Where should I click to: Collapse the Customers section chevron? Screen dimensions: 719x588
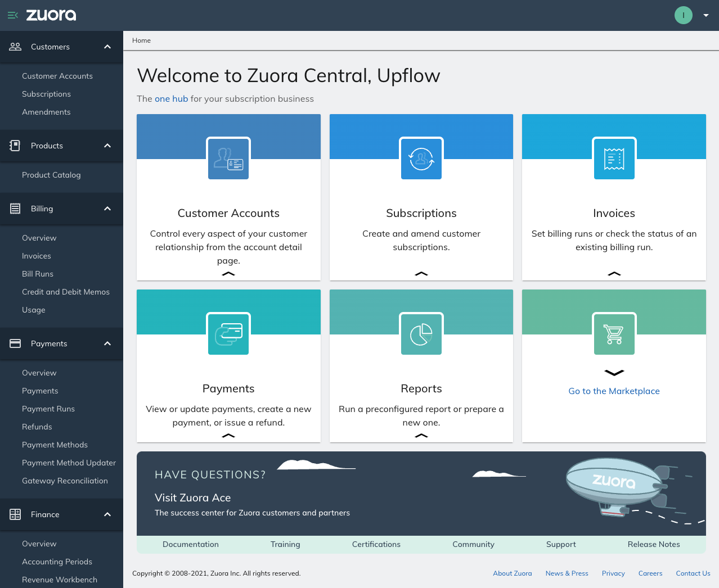point(107,47)
